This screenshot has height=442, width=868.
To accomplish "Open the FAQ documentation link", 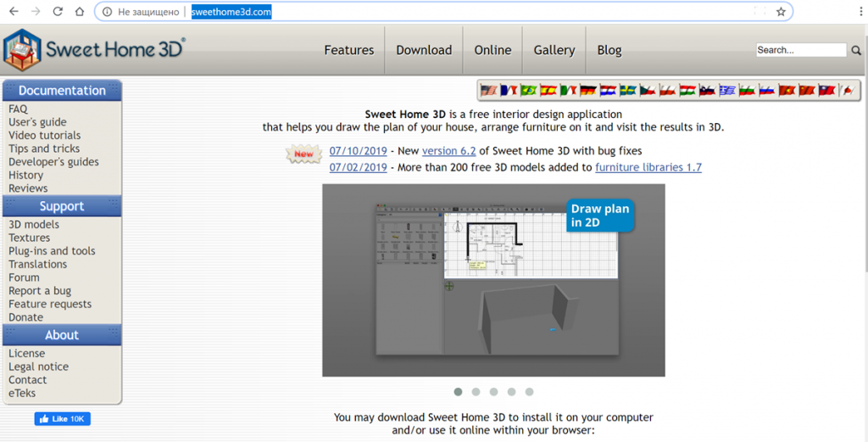I will pos(18,109).
